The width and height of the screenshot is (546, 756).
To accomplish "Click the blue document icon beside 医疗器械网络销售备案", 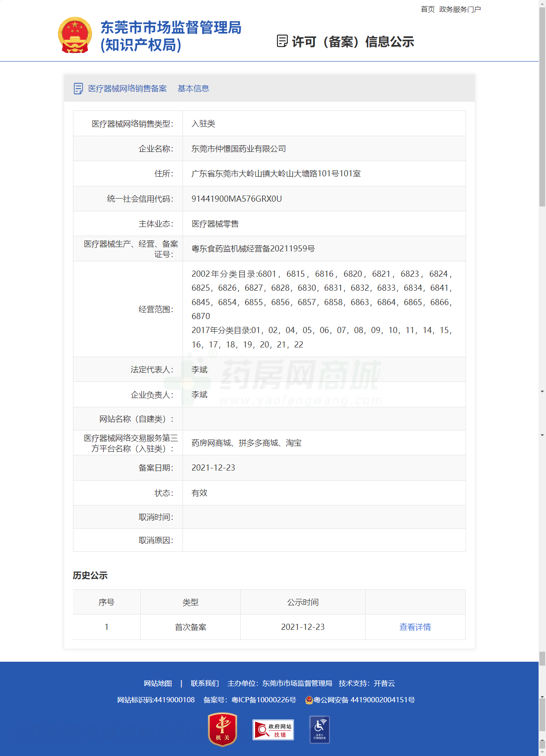I will 78,89.
